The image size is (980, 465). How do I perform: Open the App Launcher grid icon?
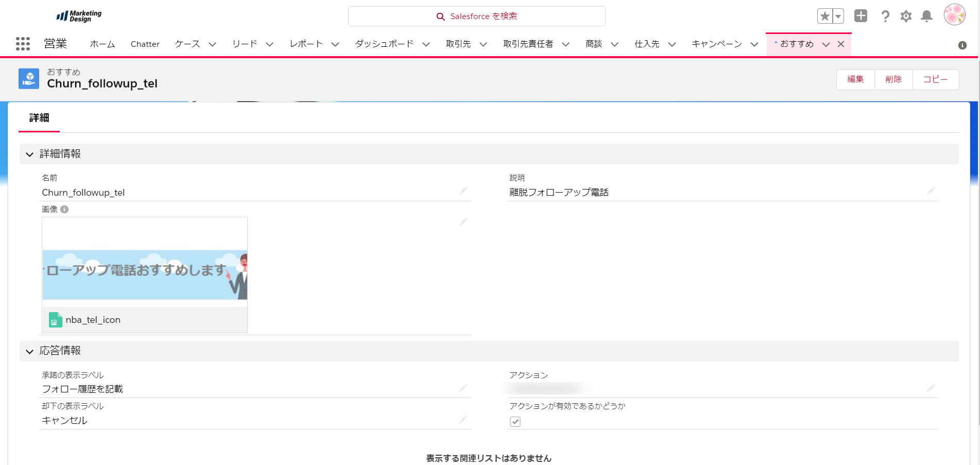click(23, 44)
